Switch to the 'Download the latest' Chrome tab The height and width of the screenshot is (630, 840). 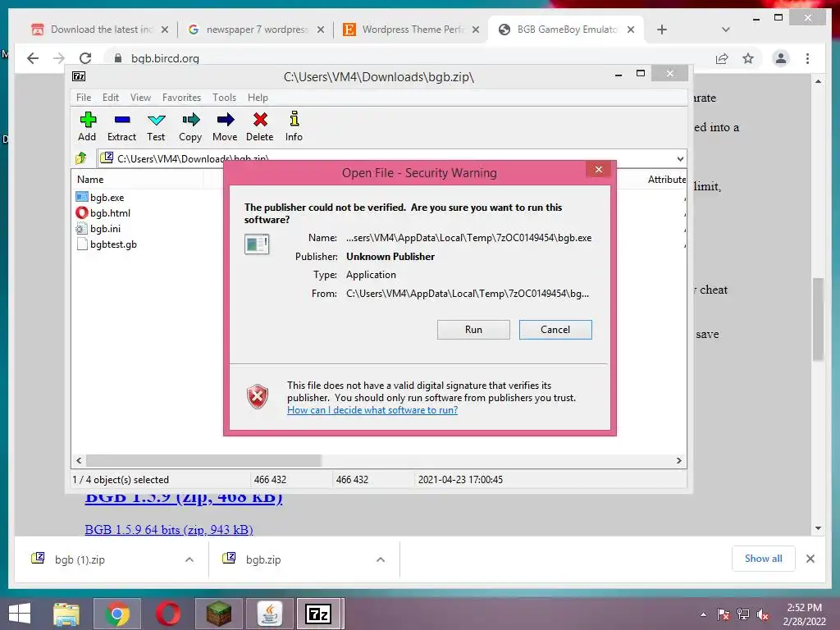[101, 30]
